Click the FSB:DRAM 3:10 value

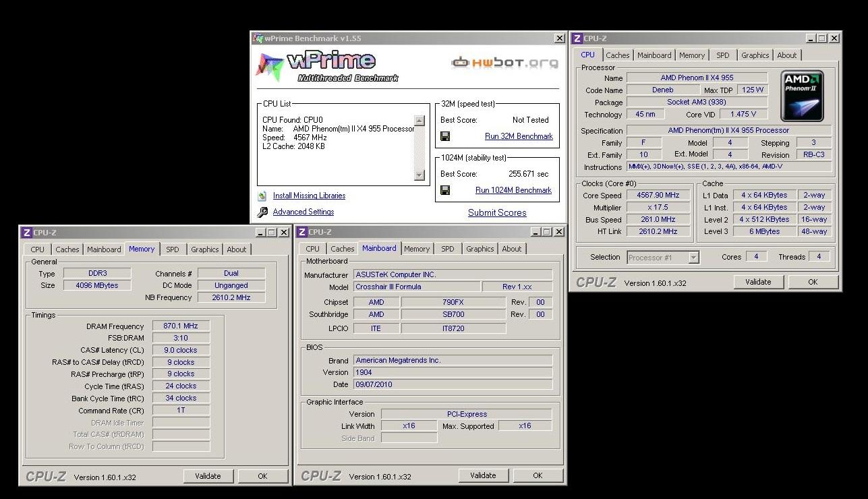pos(181,338)
